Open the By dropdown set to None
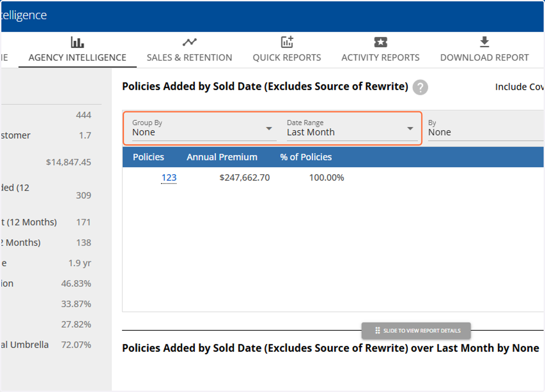 pyautogui.click(x=486, y=128)
